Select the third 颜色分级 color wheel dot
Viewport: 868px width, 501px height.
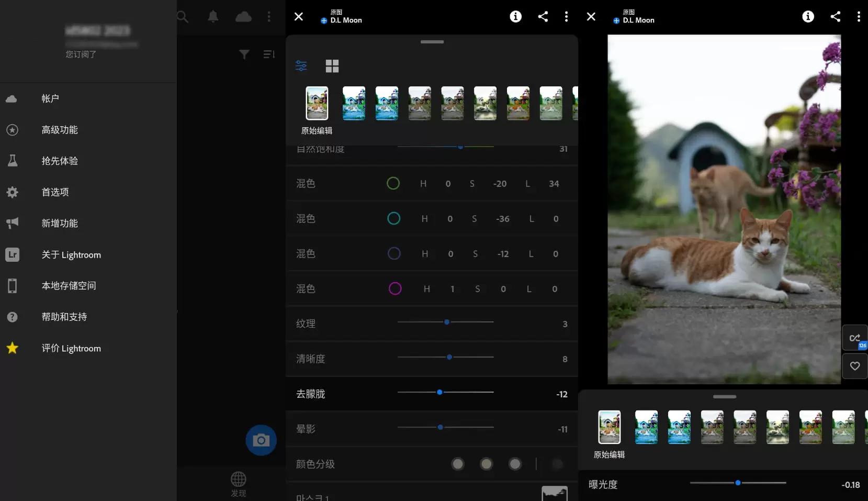click(515, 464)
